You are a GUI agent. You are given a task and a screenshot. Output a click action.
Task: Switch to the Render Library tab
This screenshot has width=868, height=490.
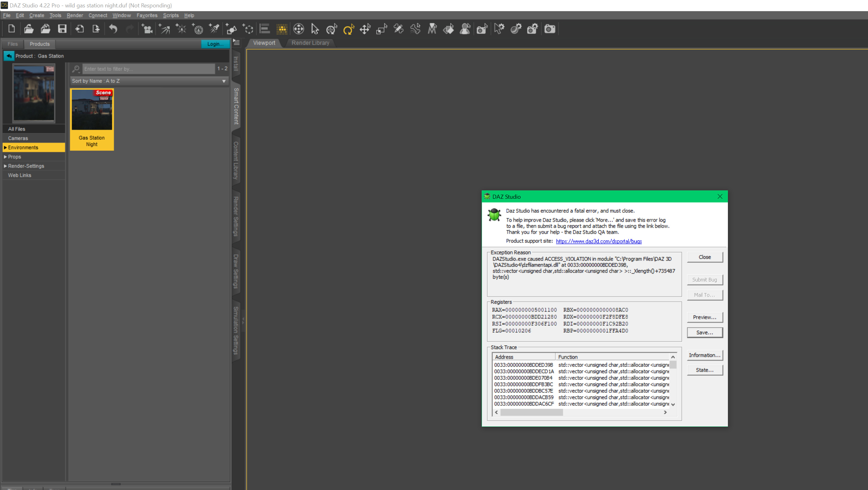pos(310,43)
